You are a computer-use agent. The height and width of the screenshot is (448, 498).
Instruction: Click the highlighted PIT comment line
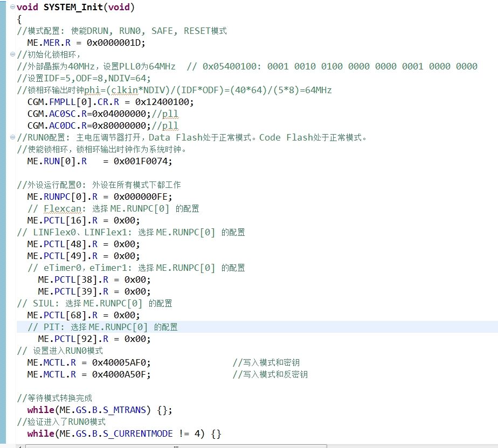tap(102, 327)
